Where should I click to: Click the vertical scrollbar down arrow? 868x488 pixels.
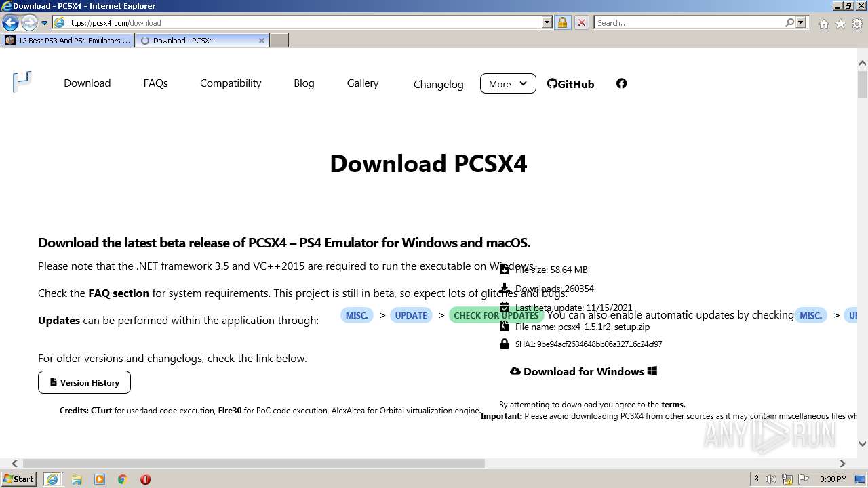pos(863,444)
